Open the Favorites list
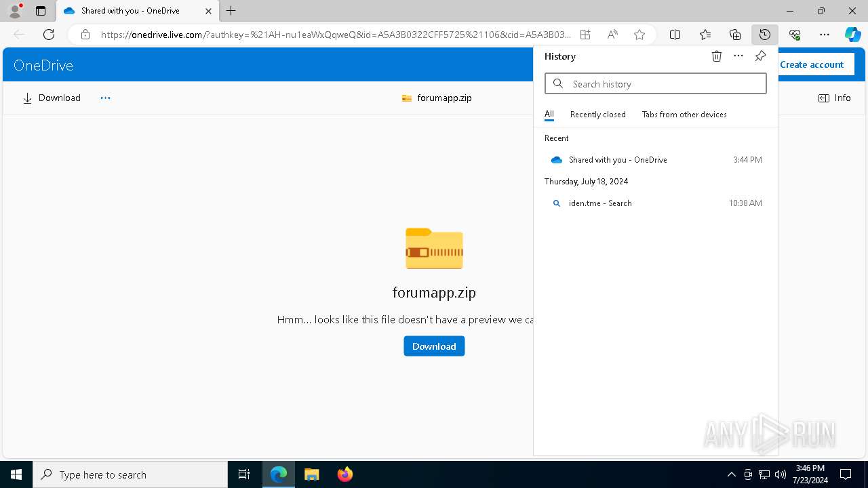 (705, 35)
